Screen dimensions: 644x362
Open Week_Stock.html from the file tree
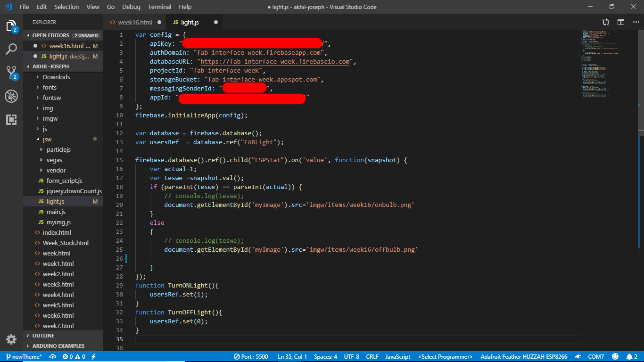(x=63, y=243)
